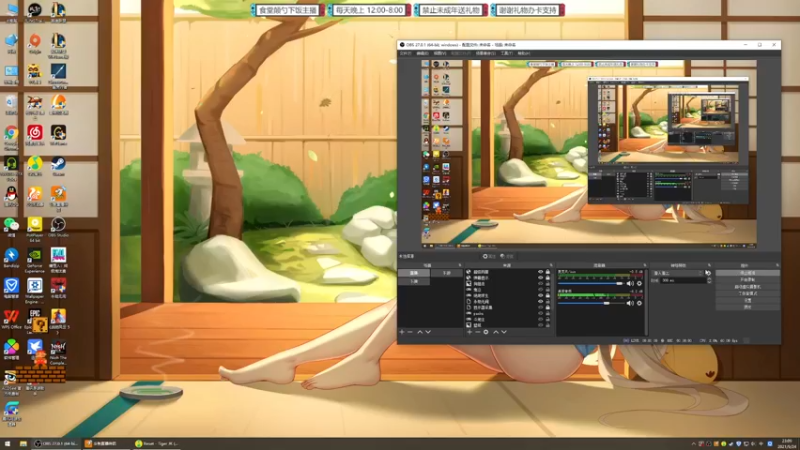Image resolution: width=800 pixels, height=450 pixels.
Task: Toggle visibility eye of the fifth source row
Action: tap(540, 295)
